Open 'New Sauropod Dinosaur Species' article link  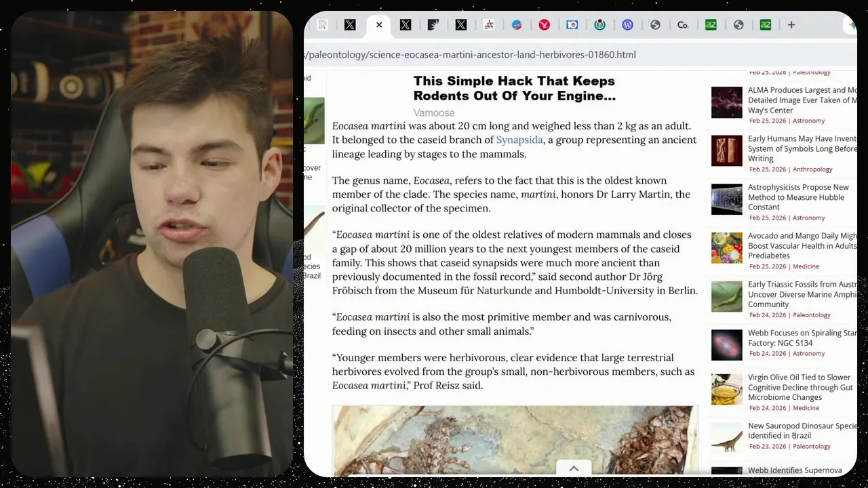click(x=802, y=430)
